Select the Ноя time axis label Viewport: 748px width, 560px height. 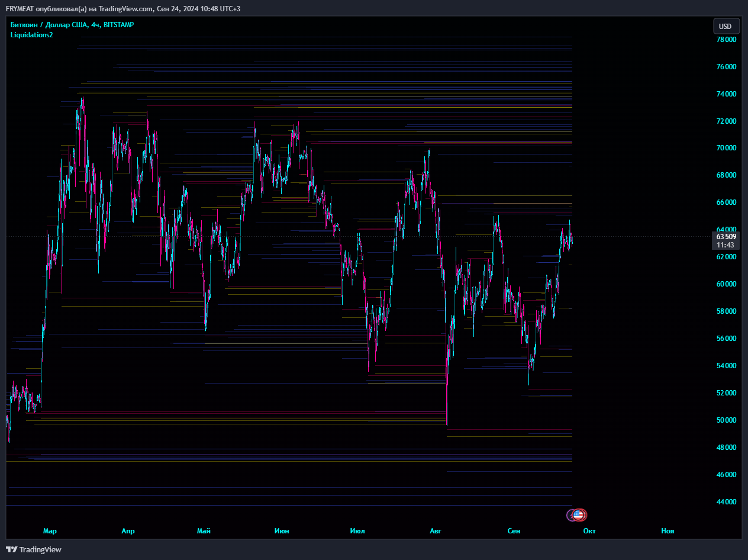coord(668,531)
